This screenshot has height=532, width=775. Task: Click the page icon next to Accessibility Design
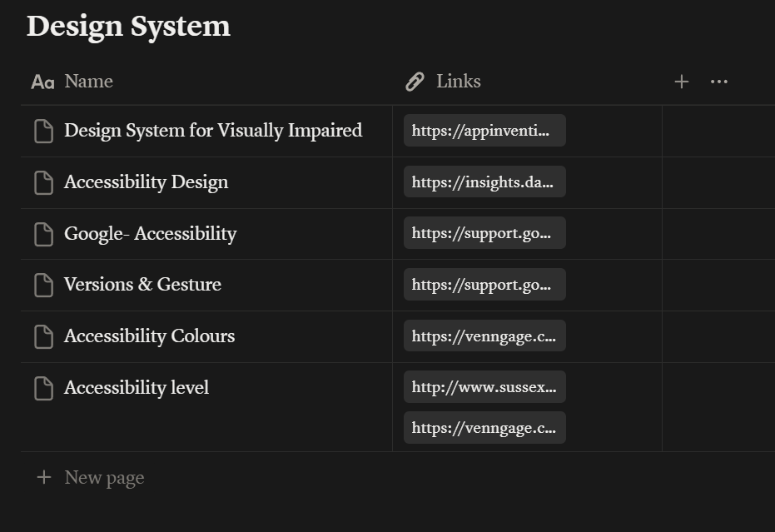tap(43, 181)
